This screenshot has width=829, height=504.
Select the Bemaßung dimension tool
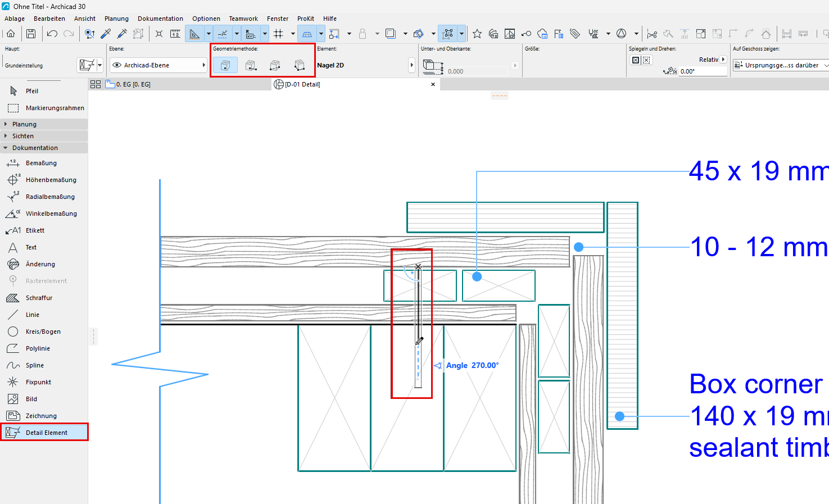coord(44,163)
